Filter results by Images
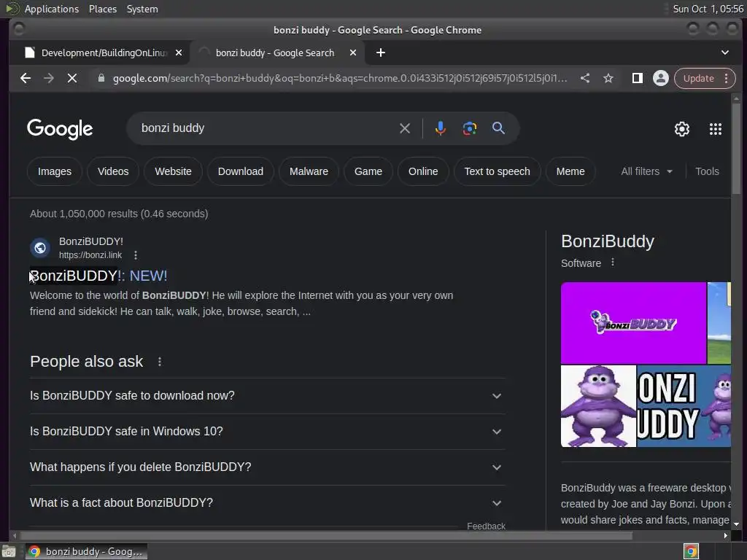 click(x=55, y=171)
